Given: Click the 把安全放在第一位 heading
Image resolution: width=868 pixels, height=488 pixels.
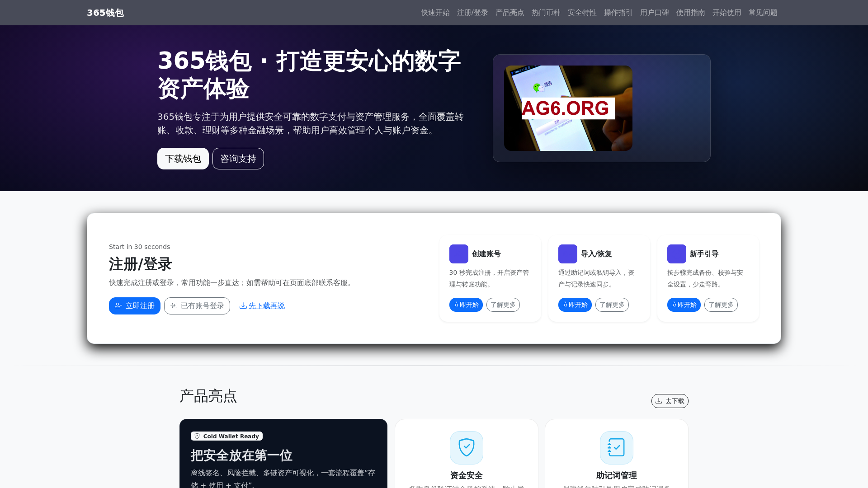Looking at the screenshot, I should point(241,455).
